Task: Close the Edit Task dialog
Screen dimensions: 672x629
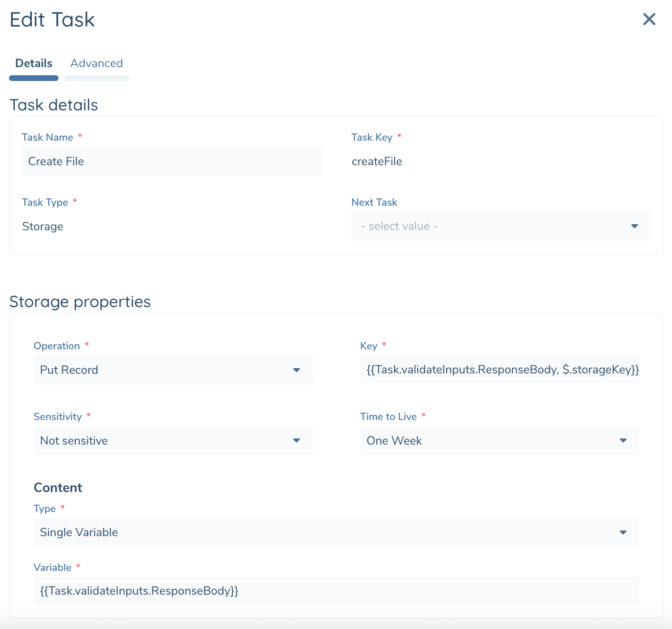Action: point(649,19)
